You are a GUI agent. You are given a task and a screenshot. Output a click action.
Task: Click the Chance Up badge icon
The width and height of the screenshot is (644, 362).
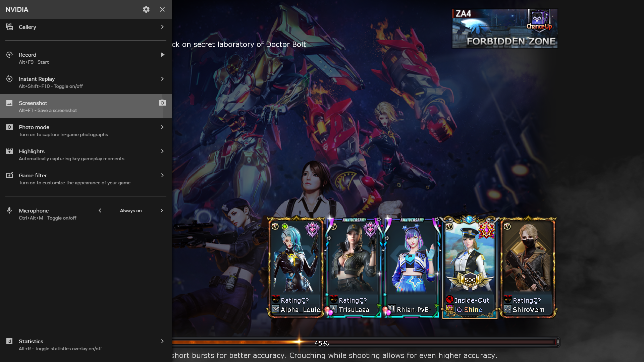539,20
